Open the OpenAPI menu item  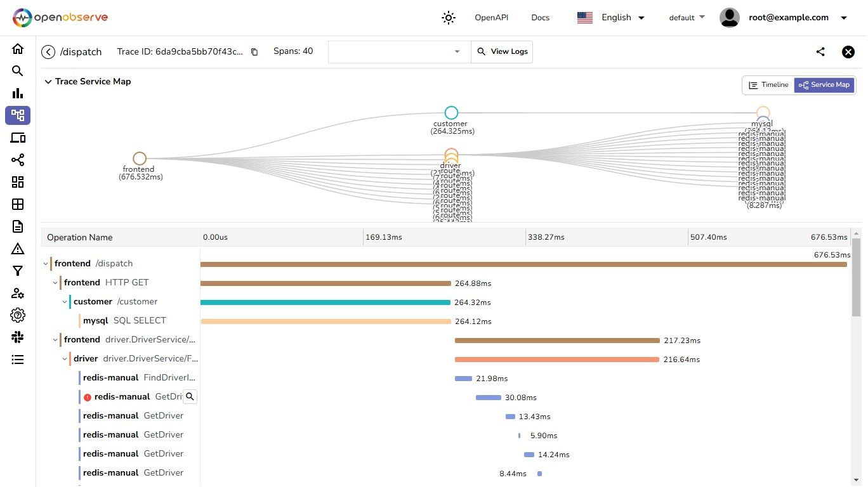coord(491,18)
